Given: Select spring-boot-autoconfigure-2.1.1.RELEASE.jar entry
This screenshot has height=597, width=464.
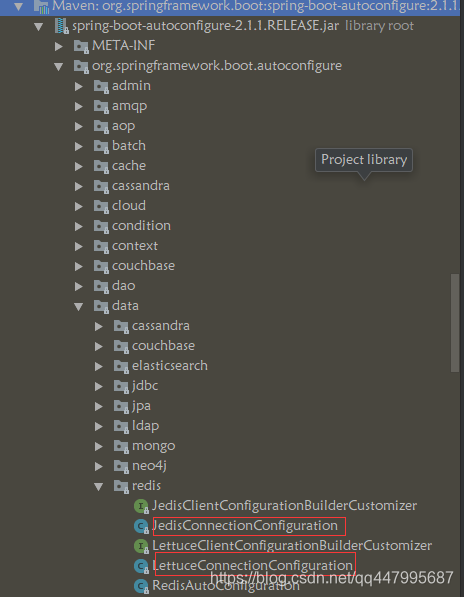Looking at the screenshot, I should [206, 26].
